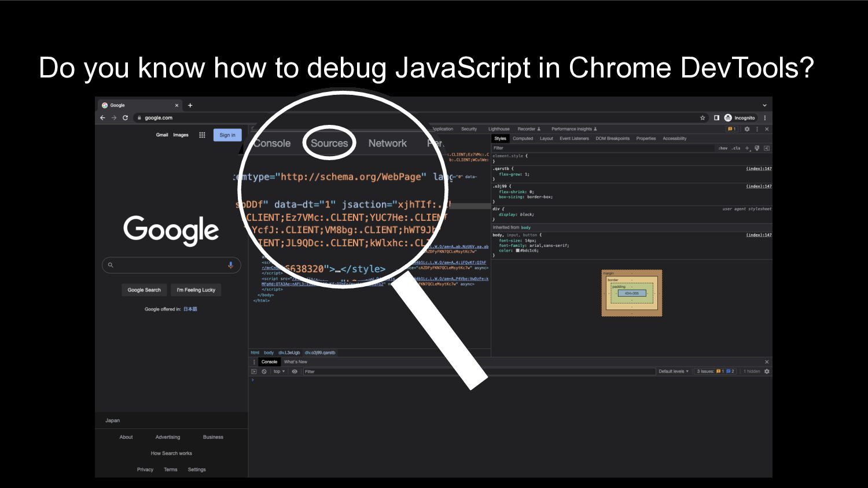Click the DevTools issues counter badge
This screenshot has width=868, height=488.
(x=732, y=129)
